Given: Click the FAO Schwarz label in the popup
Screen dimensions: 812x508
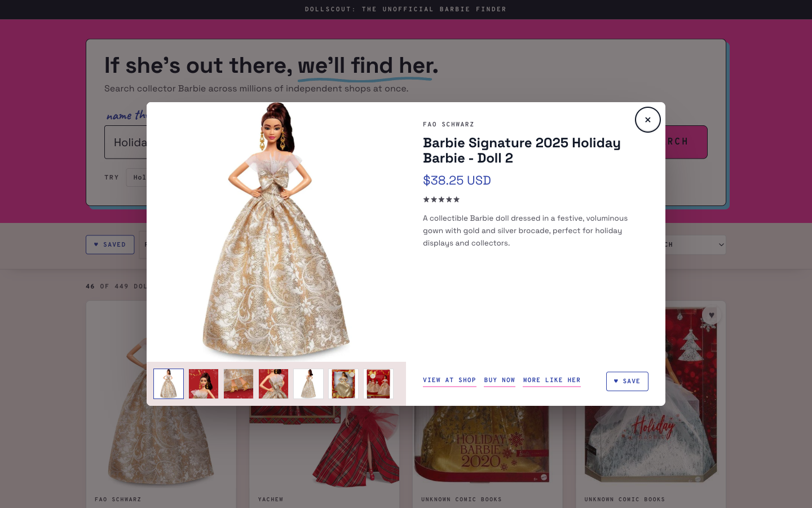Looking at the screenshot, I should (448, 125).
